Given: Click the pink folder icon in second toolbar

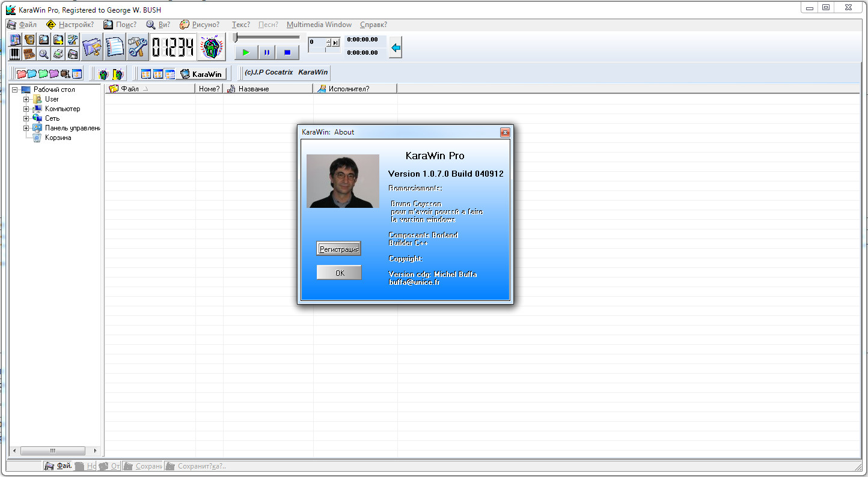Looking at the screenshot, I should (x=21, y=74).
